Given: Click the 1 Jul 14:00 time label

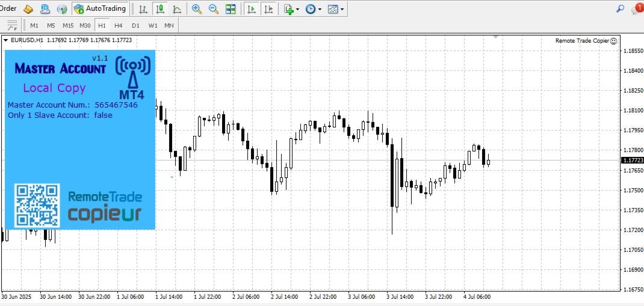Looking at the screenshot, I should point(169,296).
